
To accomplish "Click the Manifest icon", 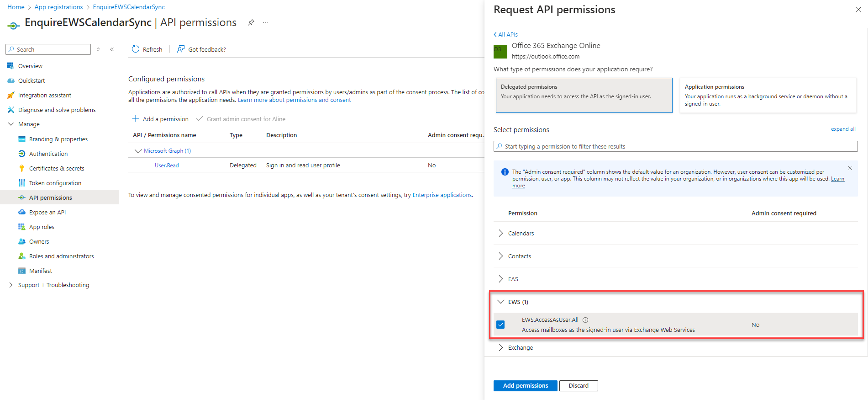I will 21,271.
